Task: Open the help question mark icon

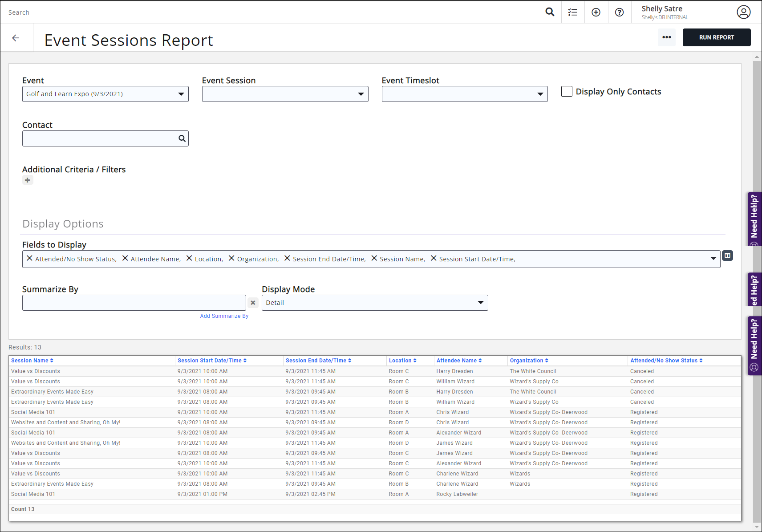Action: point(619,12)
